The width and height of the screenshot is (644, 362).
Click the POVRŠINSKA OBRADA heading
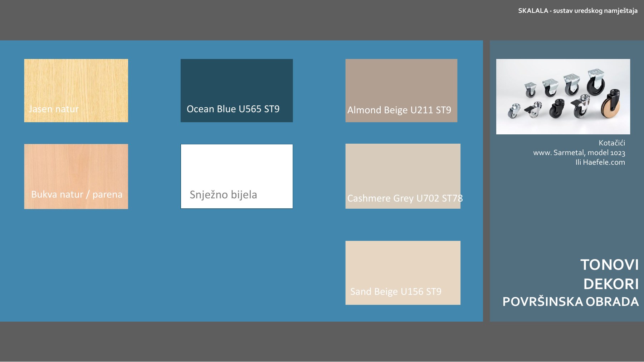571,302
